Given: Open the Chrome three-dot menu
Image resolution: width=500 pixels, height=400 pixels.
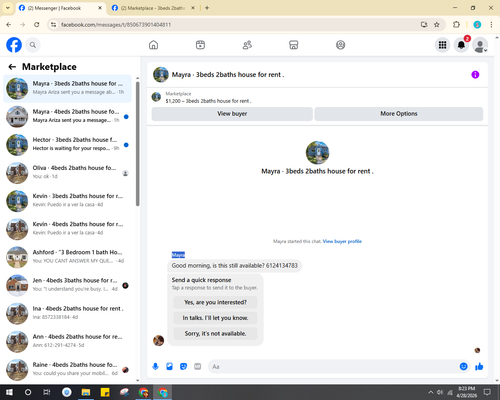Looking at the screenshot, I should click(x=491, y=25).
